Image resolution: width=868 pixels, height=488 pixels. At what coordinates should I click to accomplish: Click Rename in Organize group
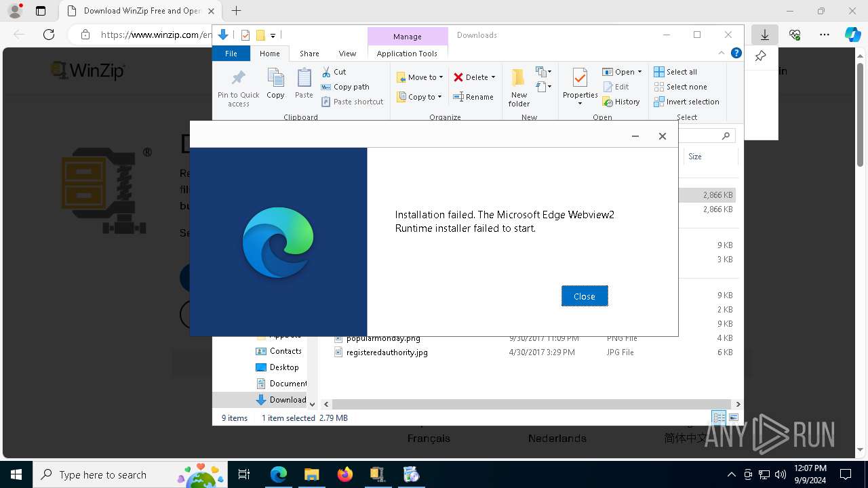[473, 97]
